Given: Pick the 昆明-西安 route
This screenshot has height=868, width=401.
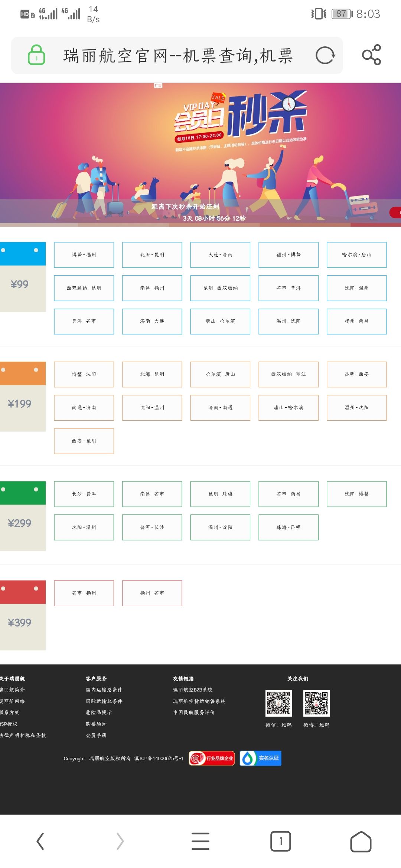Looking at the screenshot, I should tap(357, 374).
